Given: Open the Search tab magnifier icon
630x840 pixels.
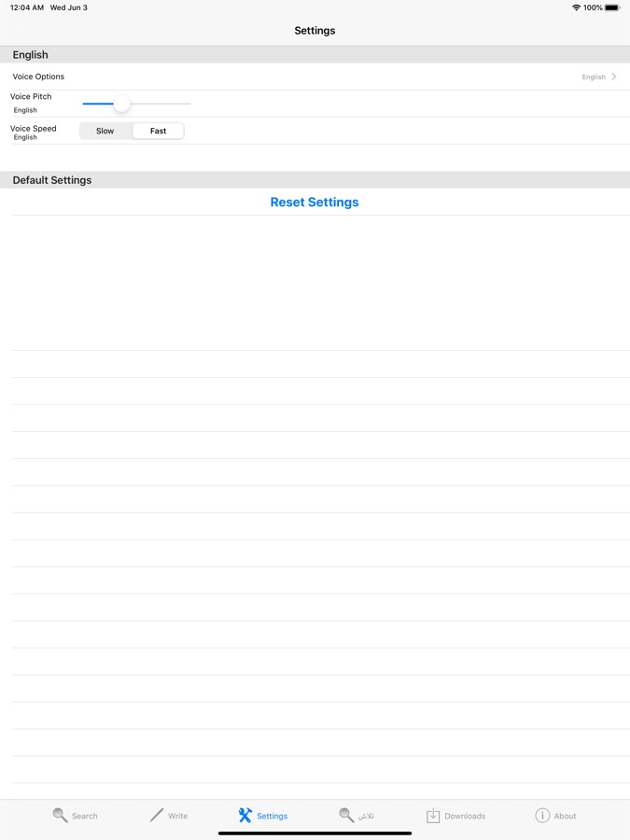Looking at the screenshot, I should tap(60, 815).
